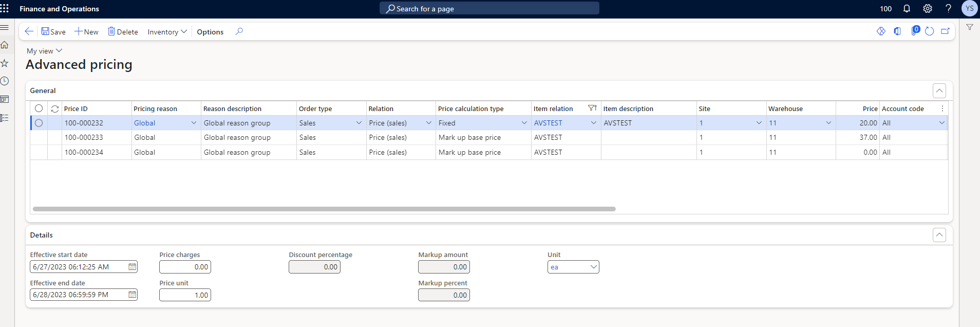This screenshot has width=980, height=327.
Task: Click the grid horizontal scrollbar
Action: tap(324, 209)
